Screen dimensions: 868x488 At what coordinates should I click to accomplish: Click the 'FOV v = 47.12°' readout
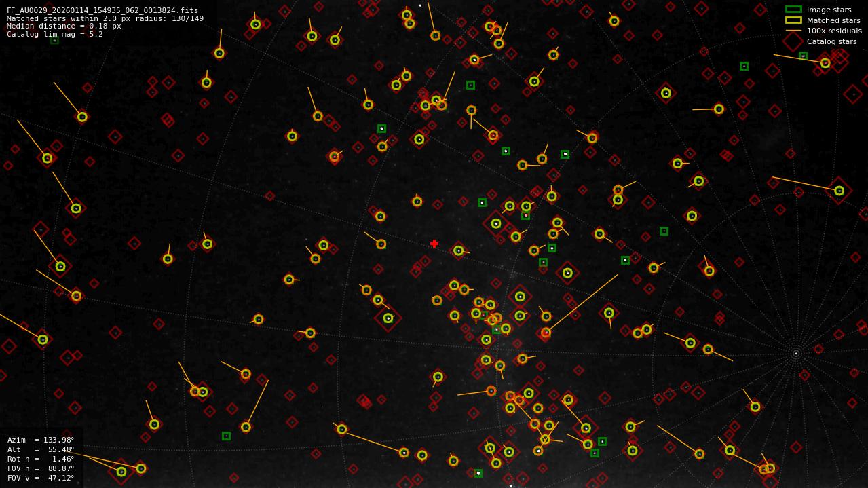(41, 478)
